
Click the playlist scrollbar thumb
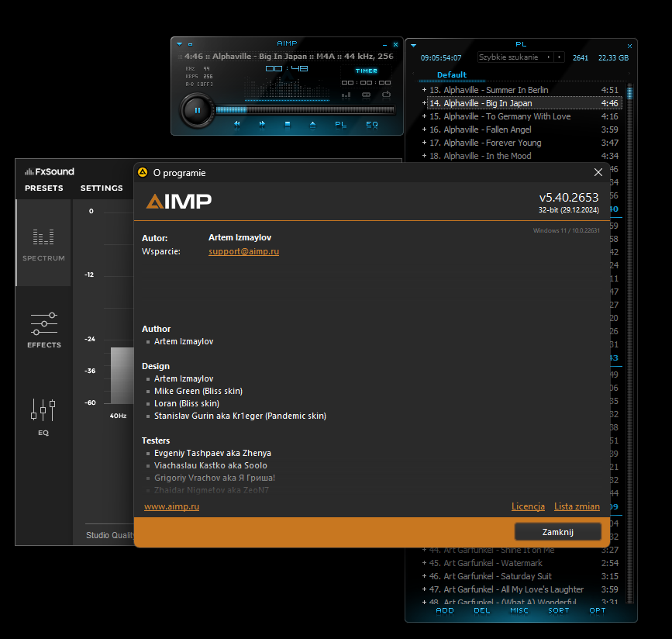(x=629, y=92)
